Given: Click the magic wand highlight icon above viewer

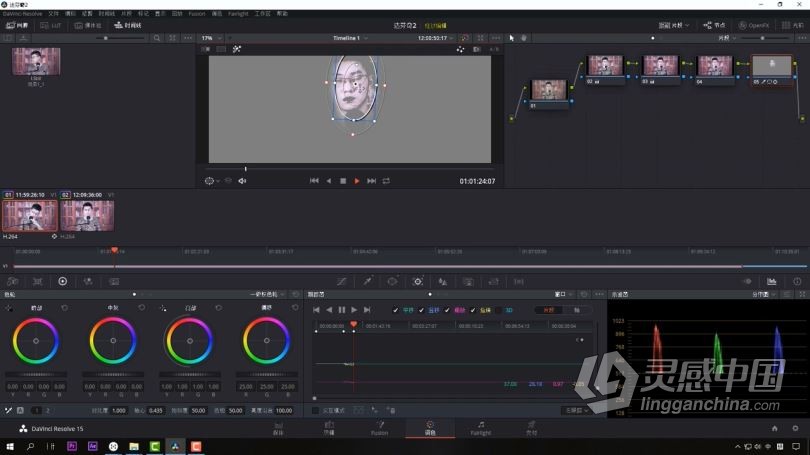Looking at the screenshot, I should [x=237, y=49].
